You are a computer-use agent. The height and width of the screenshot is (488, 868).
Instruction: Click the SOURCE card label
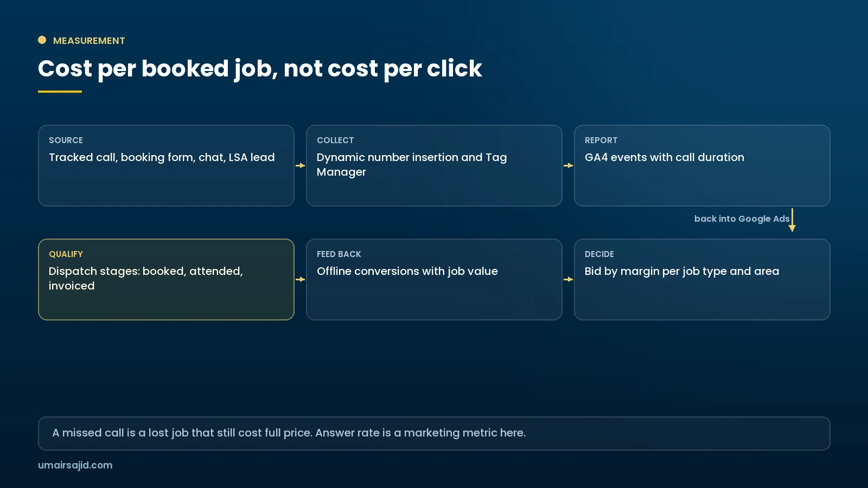[x=66, y=140]
